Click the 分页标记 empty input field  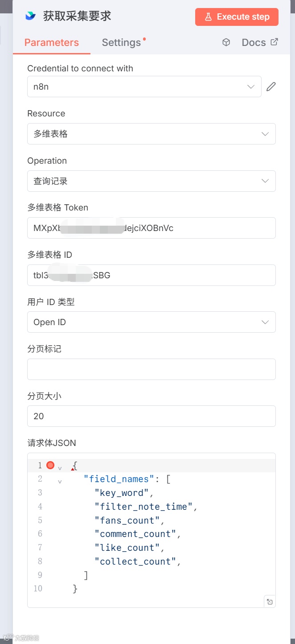(152, 369)
